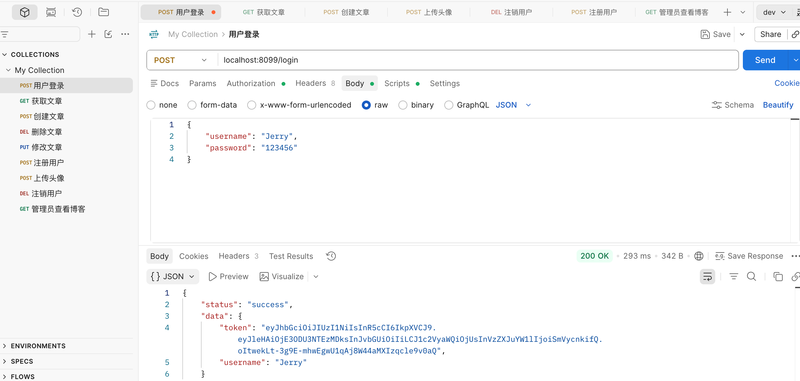Open the Authorization request tab
Image resolution: width=800 pixels, height=381 pixels.
[x=256, y=83]
